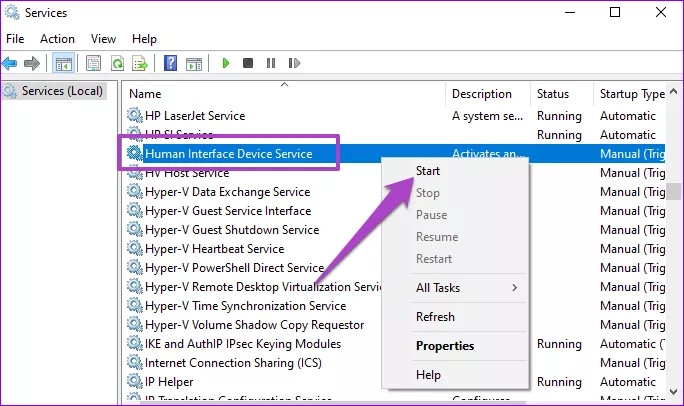Click the scroll up arrow of services list

click(674, 91)
